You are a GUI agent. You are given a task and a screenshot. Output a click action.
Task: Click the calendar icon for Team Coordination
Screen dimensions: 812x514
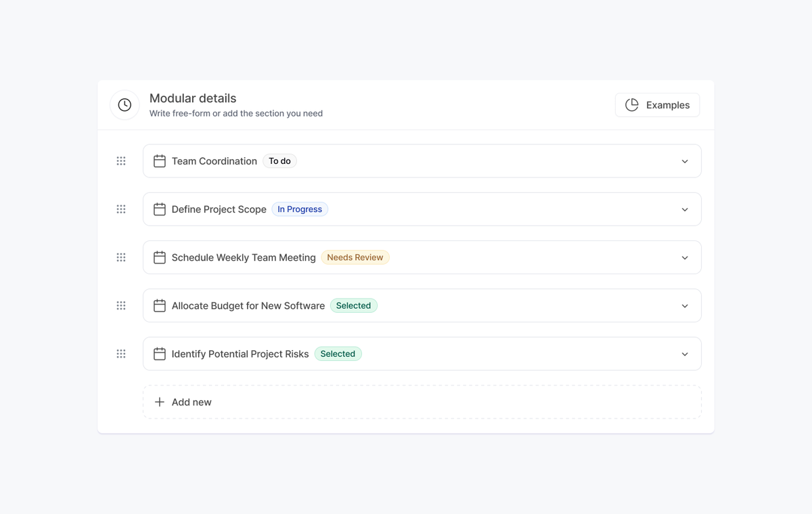tap(160, 161)
